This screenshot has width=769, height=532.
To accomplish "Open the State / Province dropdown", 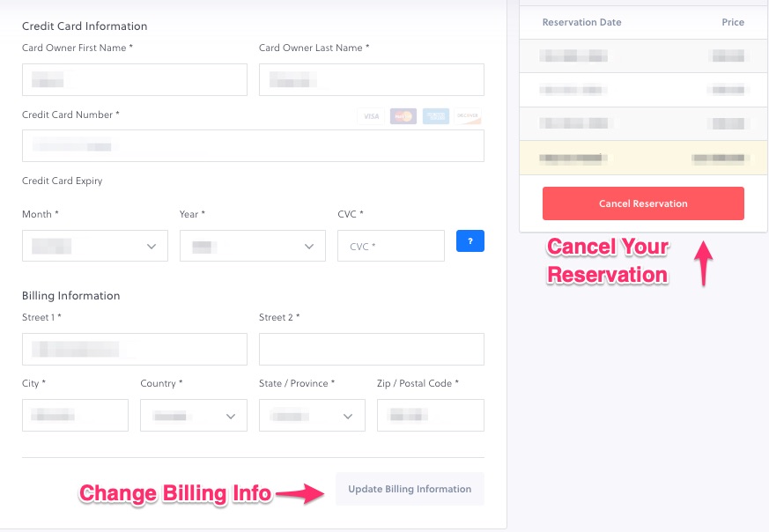I will click(312, 415).
